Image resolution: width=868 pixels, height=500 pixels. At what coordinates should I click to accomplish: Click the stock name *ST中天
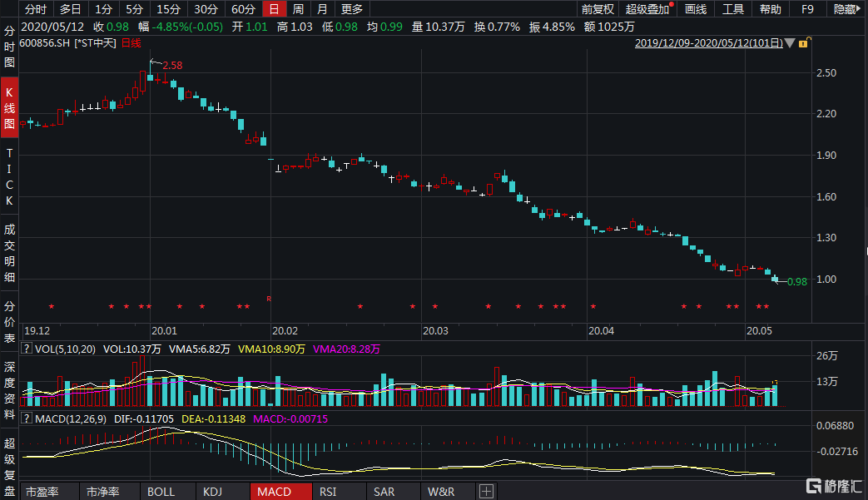point(95,42)
